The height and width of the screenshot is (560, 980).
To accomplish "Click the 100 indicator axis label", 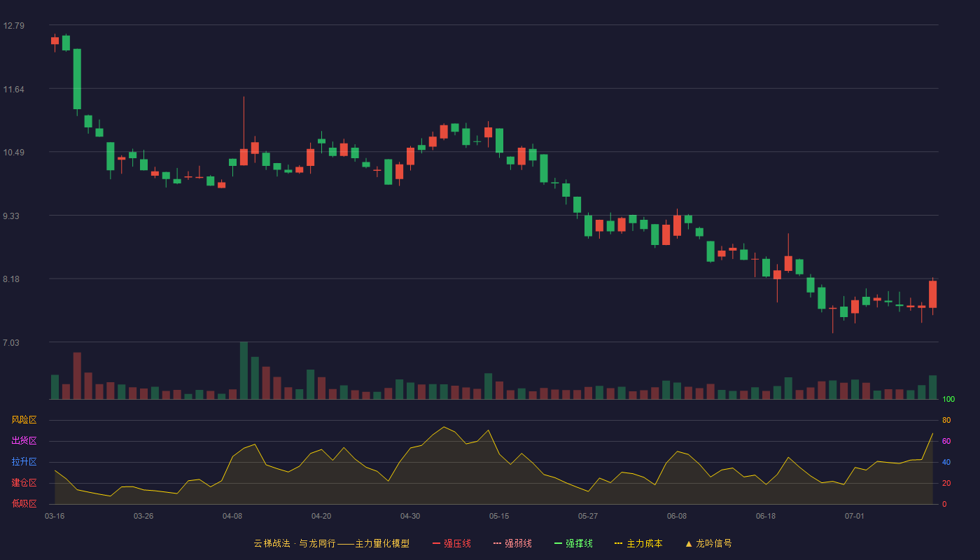I will pyautogui.click(x=948, y=400).
